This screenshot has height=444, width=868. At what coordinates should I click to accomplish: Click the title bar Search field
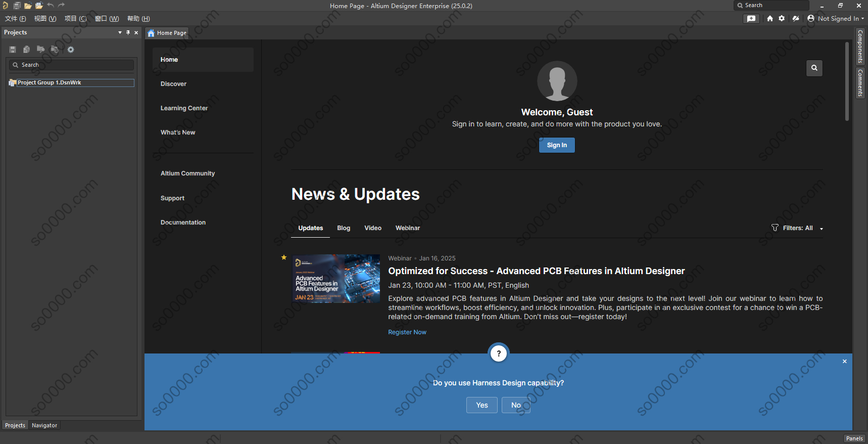(771, 5)
